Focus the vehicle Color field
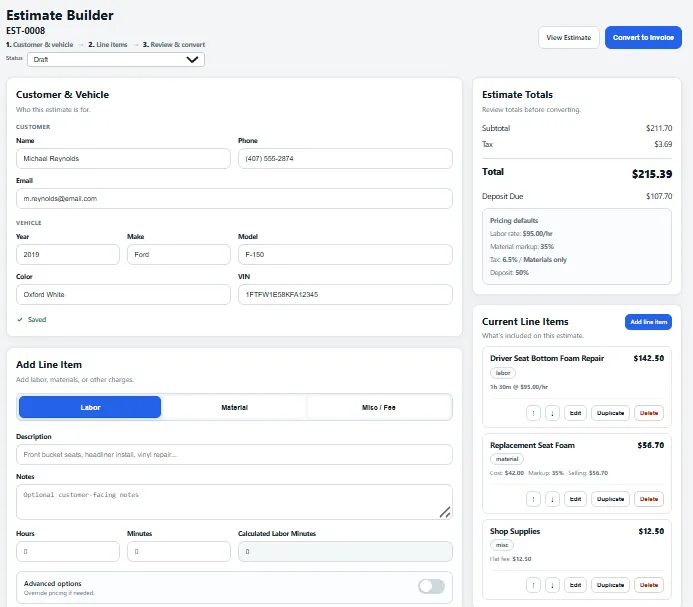The width and height of the screenshot is (693, 607). tap(123, 294)
